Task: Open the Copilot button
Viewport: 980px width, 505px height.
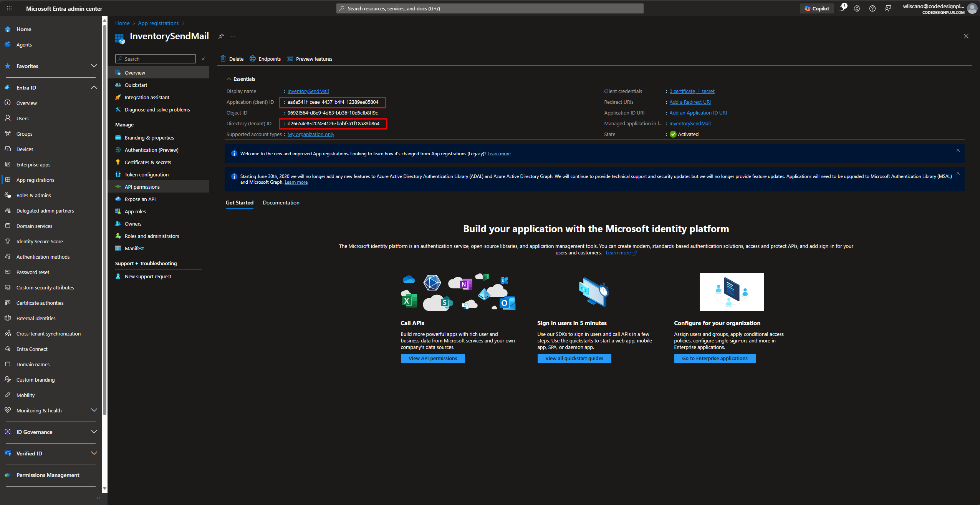Action: point(817,8)
